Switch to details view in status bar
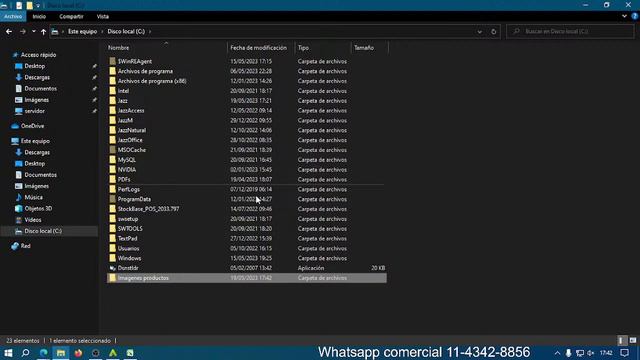This screenshot has width=640, height=360. pyautogui.click(x=621, y=340)
